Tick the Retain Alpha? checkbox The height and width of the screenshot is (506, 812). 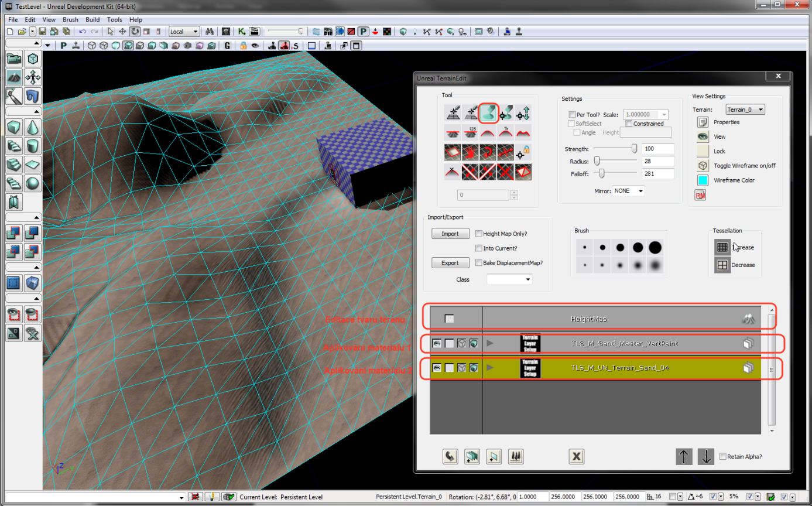pos(723,456)
